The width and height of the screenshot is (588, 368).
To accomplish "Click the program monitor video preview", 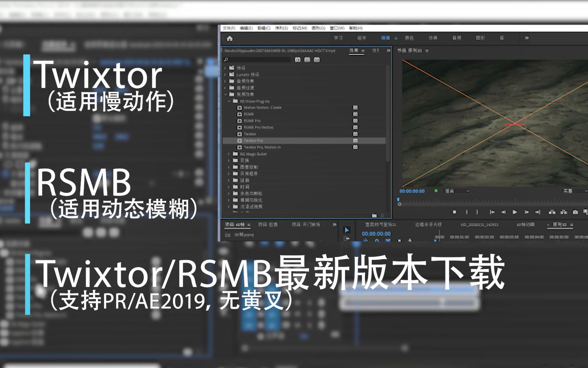I will [x=495, y=123].
